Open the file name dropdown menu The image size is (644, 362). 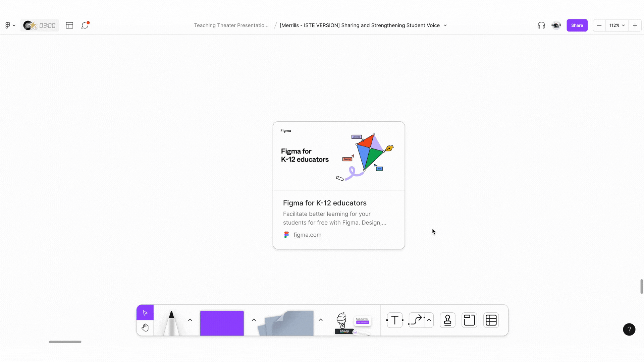pos(445,25)
